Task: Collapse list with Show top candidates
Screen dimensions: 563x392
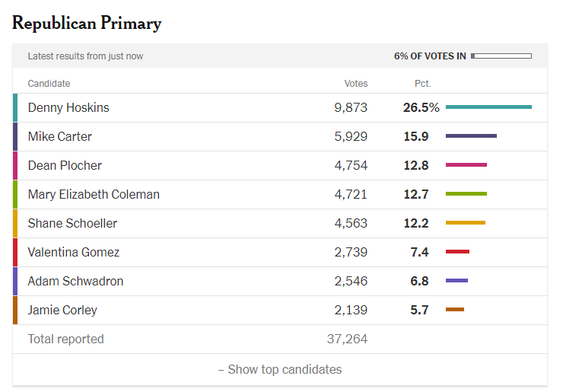Action: click(x=280, y=369)
